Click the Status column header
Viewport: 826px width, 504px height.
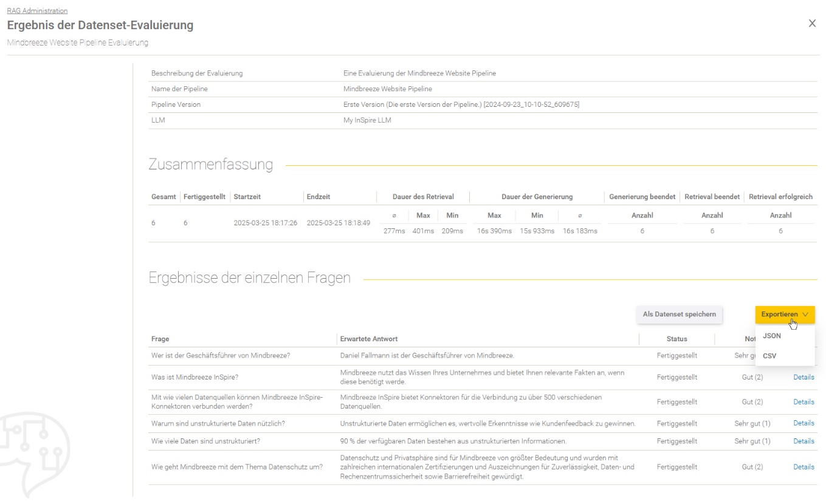coord(676,339)
